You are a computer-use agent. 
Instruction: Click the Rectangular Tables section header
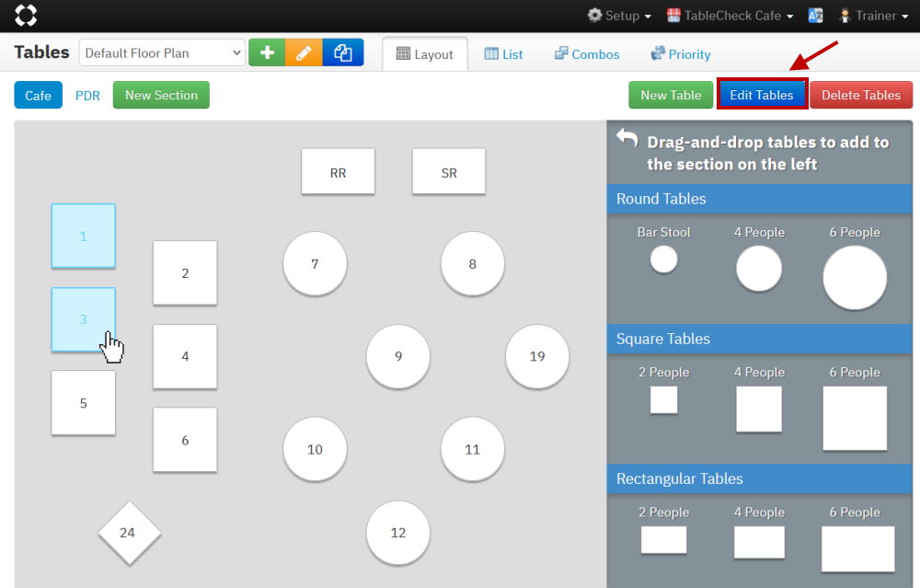[759, 478]
